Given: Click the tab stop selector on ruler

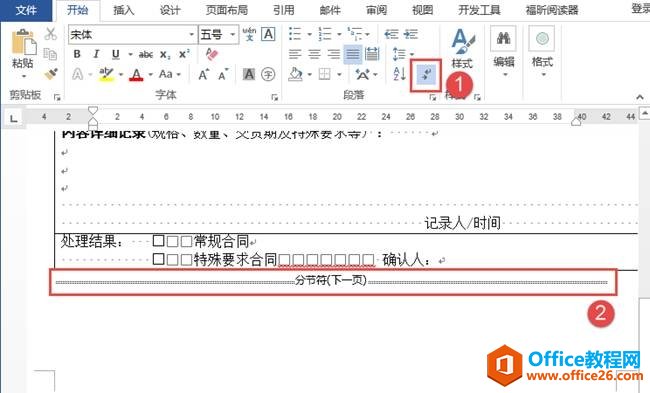Looking at the screenshot, I should click(14, 118).
